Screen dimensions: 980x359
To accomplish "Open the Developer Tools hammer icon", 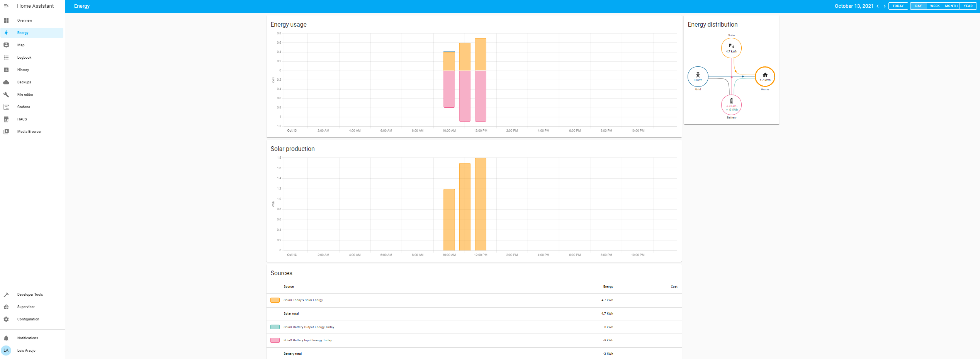I will pos(6,295).
